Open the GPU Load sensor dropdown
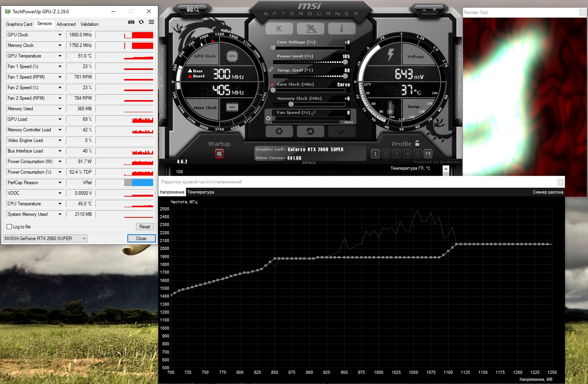 60,119
